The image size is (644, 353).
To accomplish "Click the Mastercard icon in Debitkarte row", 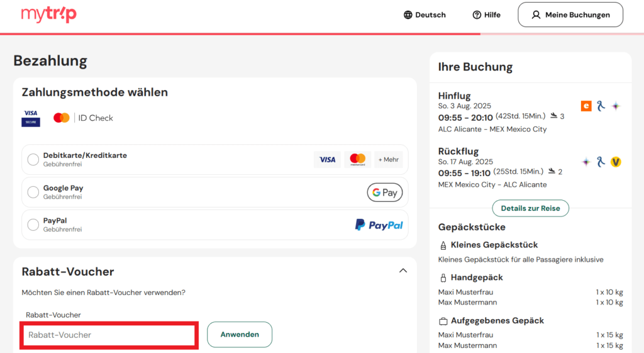I will pos(358,159).
